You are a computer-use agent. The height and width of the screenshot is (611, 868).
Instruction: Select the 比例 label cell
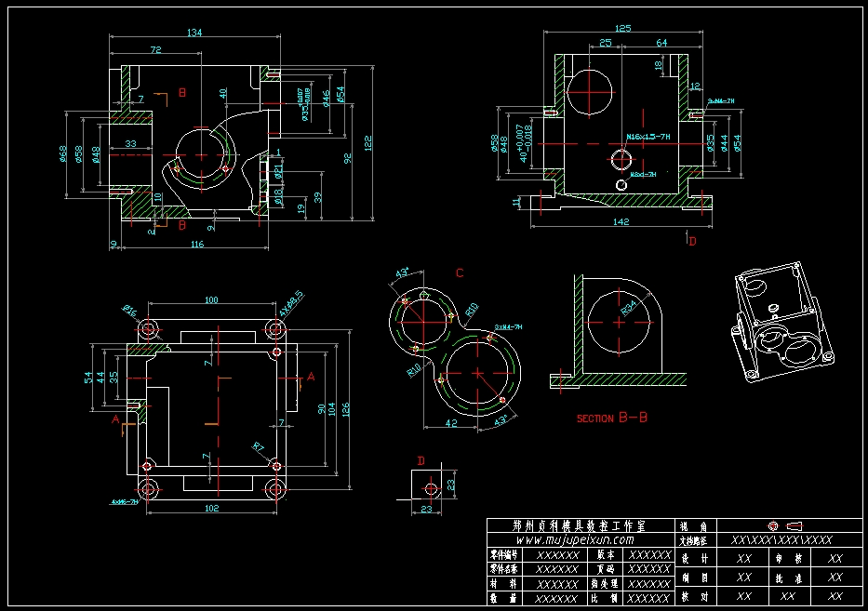coord(605,598)
